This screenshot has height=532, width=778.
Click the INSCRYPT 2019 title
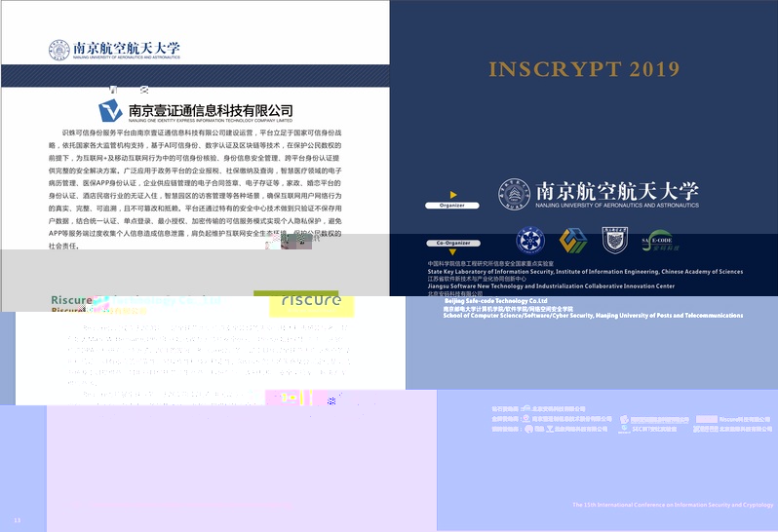point(584,69)
